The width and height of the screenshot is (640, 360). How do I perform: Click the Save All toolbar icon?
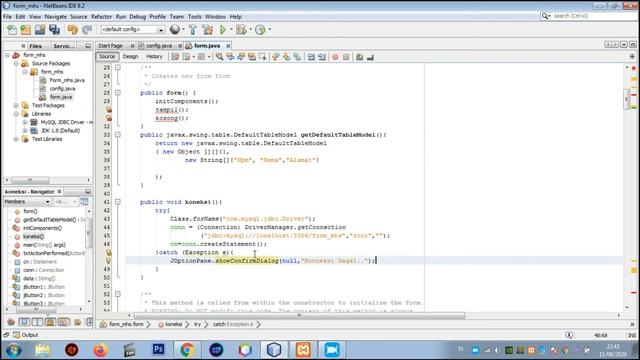(x=54, y=30)
